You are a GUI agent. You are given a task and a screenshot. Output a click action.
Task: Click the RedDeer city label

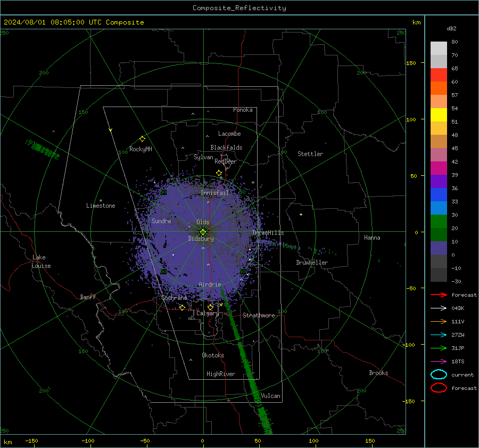click(226, 161)
